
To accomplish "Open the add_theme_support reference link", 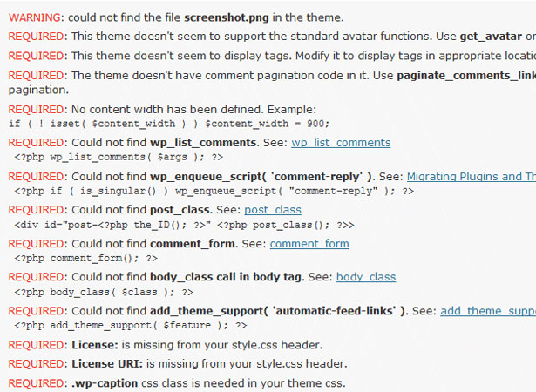I will click(x=488, y=311).
